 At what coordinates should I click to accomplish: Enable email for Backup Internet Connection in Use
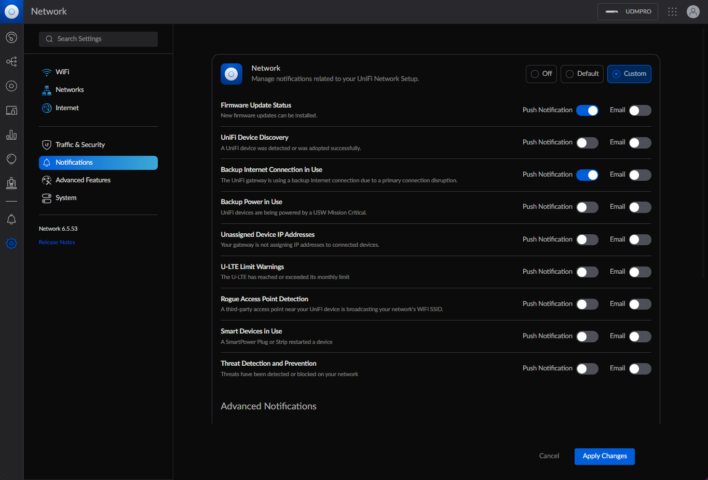pos(640,175)
